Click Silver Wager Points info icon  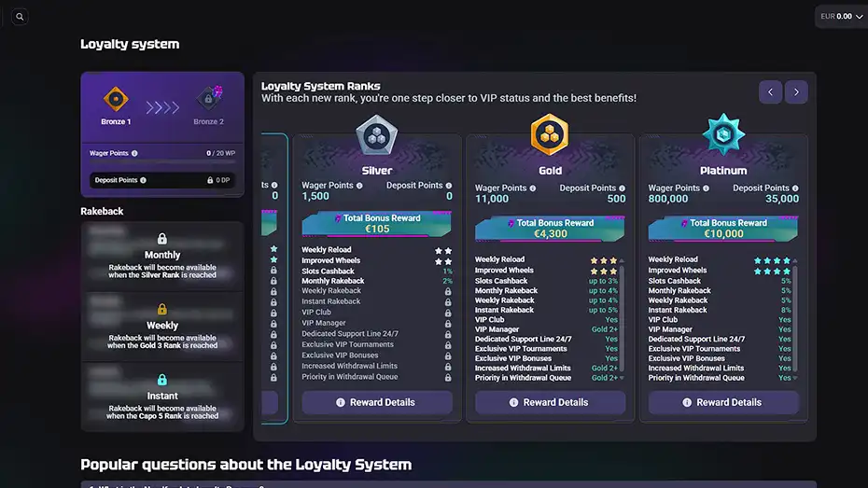[x=359, y=186]
